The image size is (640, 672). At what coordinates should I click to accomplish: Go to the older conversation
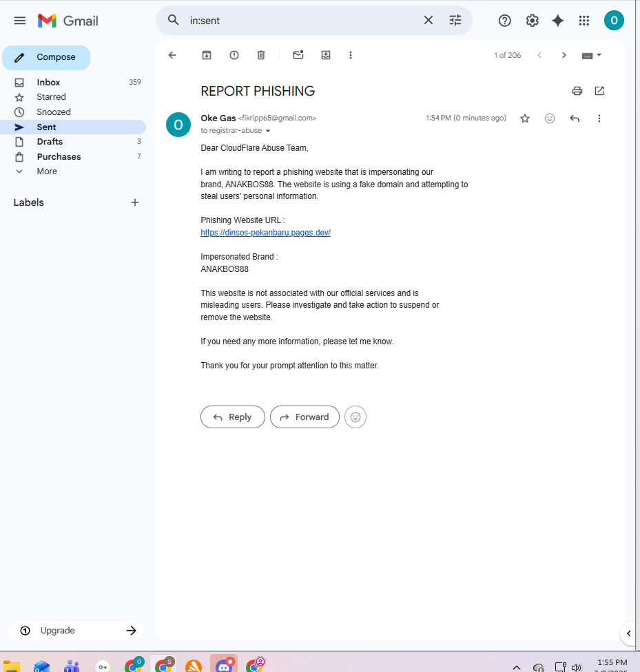(564, 55)
